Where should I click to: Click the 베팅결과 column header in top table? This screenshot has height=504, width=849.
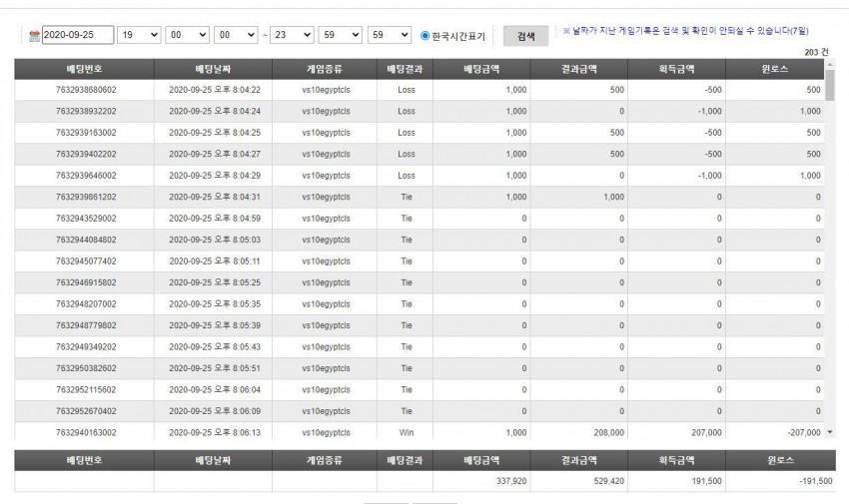tap(405, 69)
